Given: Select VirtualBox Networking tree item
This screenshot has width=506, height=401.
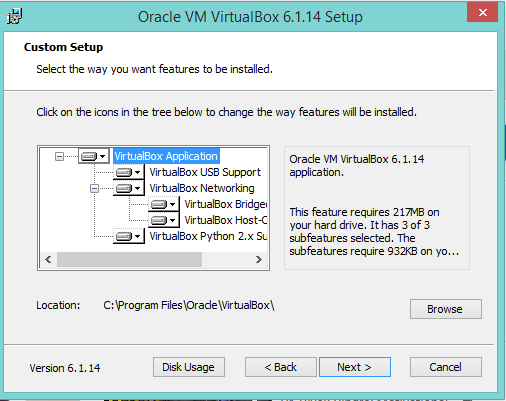Looking at the screenshot, I should click(x=202, y=188).
